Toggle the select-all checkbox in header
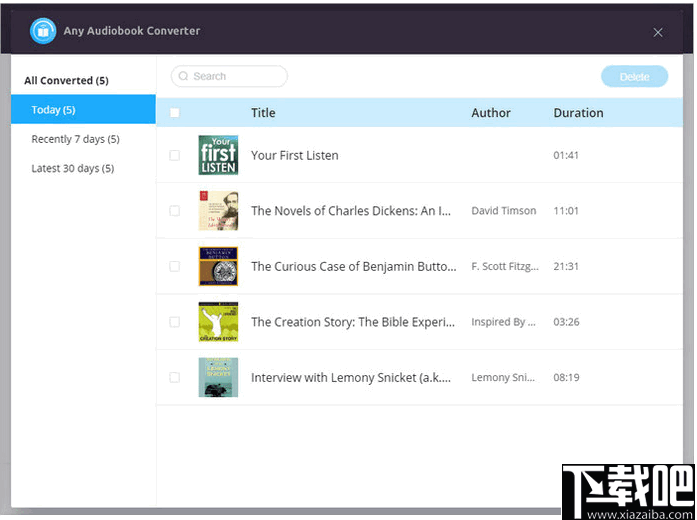 click(175, 113)
